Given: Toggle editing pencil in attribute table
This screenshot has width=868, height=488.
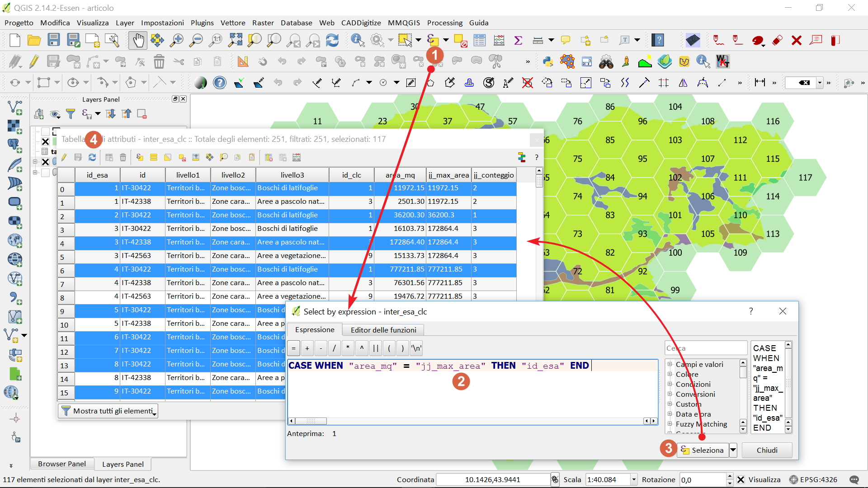Looking at the screenshot, I should tap(64, 157).
